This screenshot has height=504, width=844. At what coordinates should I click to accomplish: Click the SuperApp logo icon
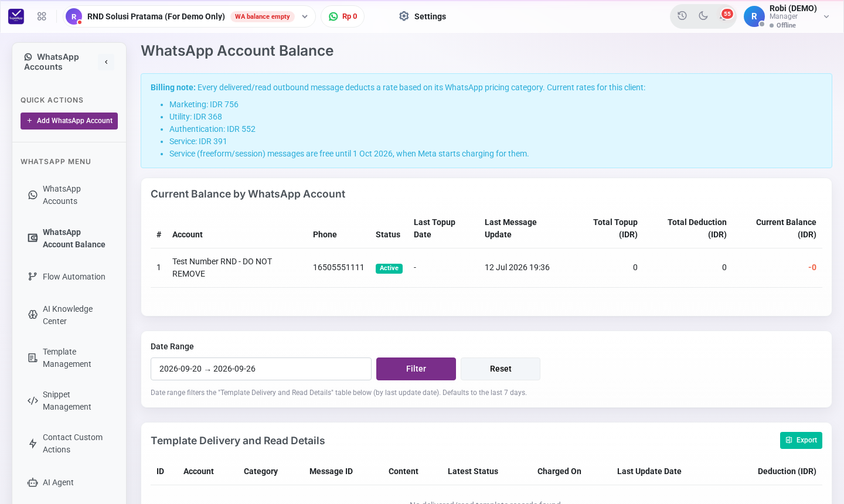click(16, 16)
